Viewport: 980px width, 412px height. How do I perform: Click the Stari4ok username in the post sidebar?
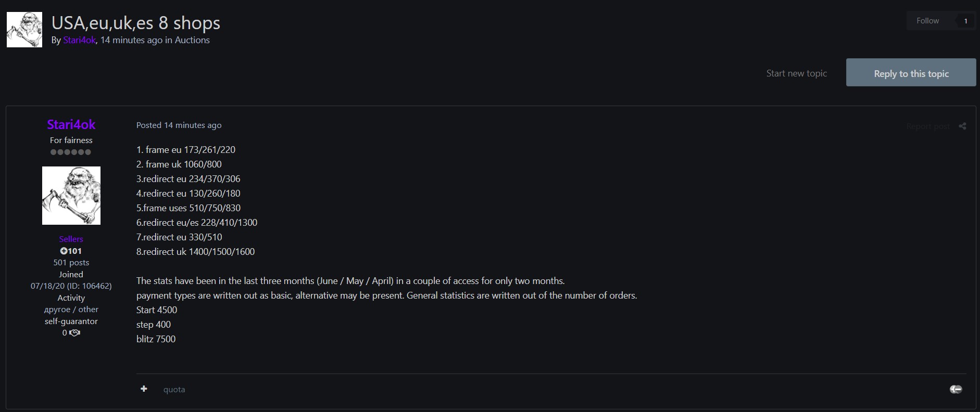pos(71,124)
